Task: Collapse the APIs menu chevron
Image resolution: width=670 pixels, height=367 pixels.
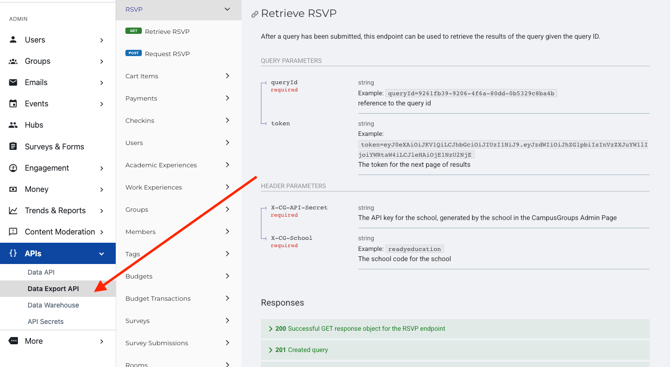Action: [x=102, y=254]
